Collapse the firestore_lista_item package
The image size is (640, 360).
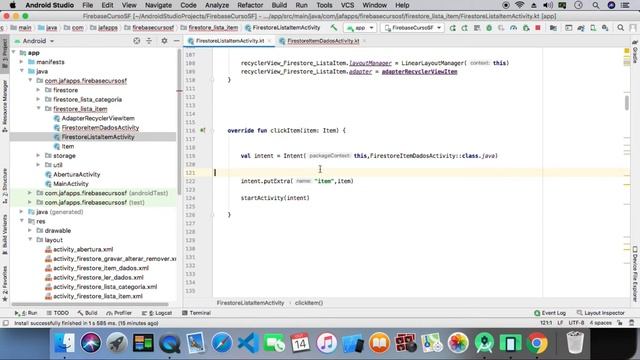38,109
